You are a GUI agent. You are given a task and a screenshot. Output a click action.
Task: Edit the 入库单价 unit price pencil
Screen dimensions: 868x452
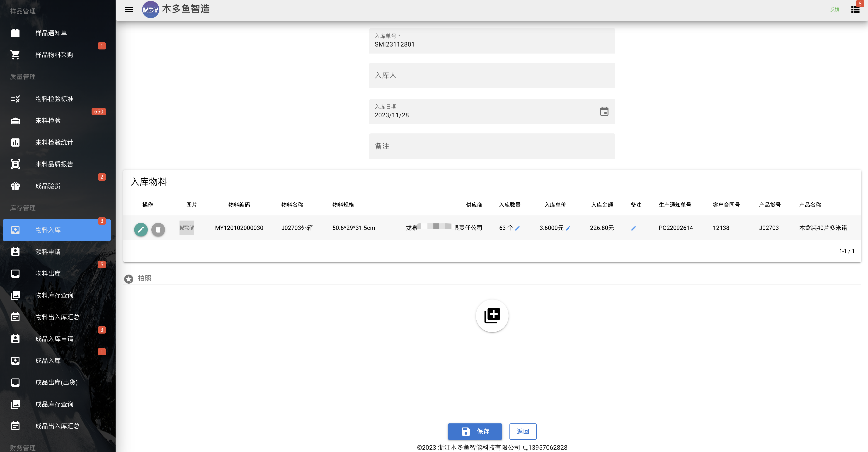point(568,228)
